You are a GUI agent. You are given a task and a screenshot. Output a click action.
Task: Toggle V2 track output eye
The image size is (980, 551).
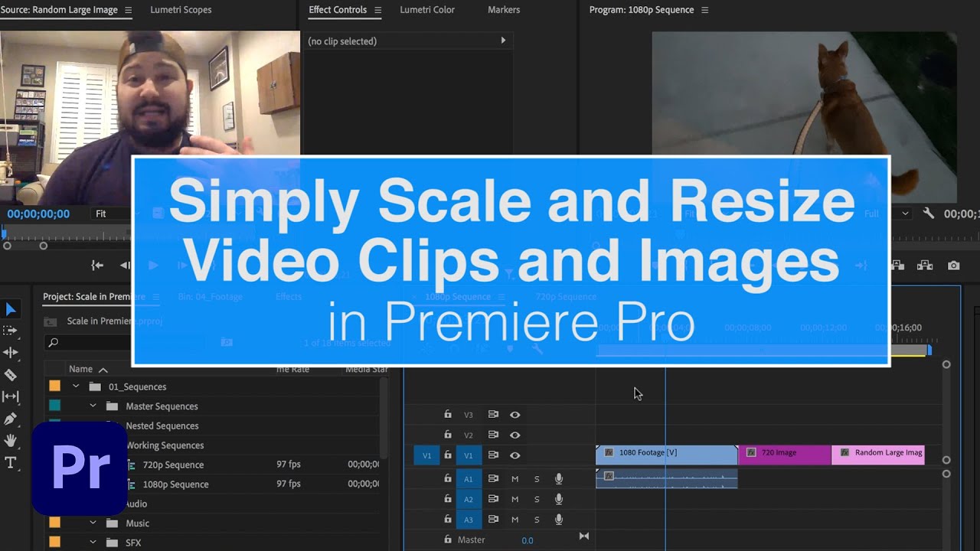click(515, 435)
